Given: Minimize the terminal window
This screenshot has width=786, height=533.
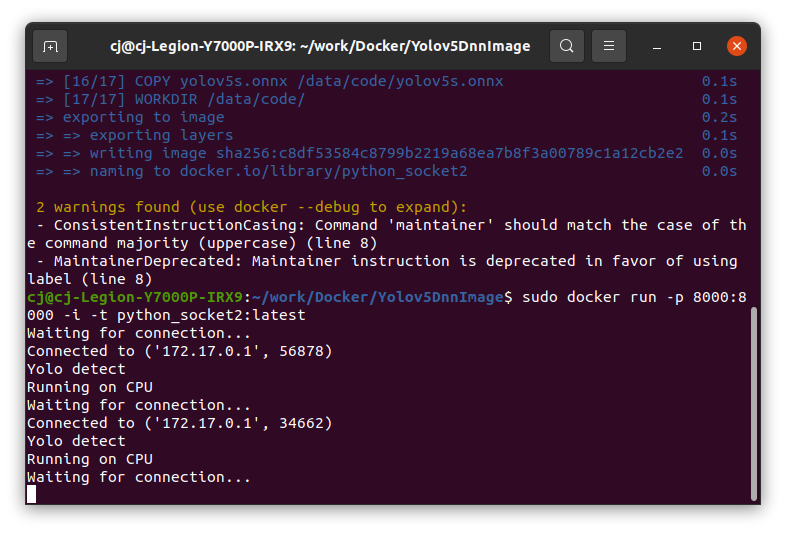Looking at the screenshot, I should point(657,47).
